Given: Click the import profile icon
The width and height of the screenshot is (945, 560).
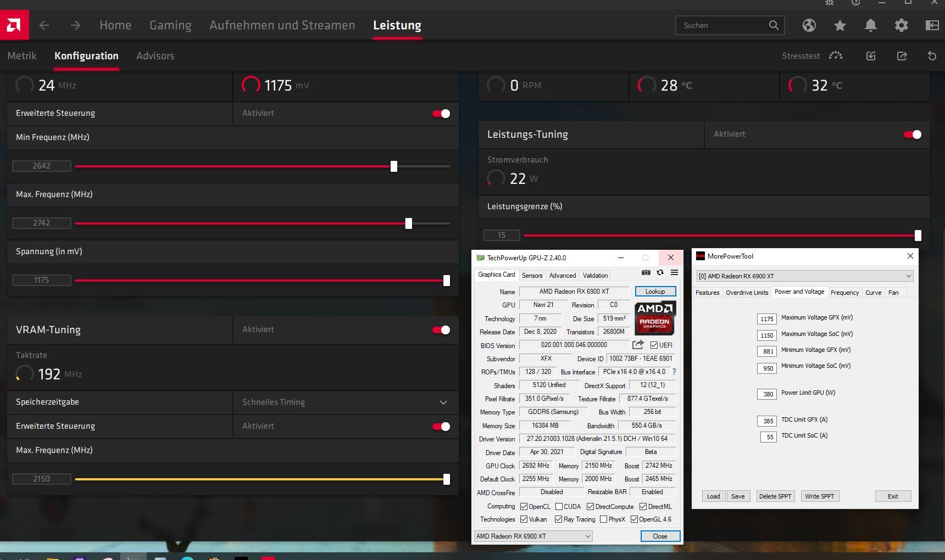Looking at the screenshot, I should coord(871,55).
